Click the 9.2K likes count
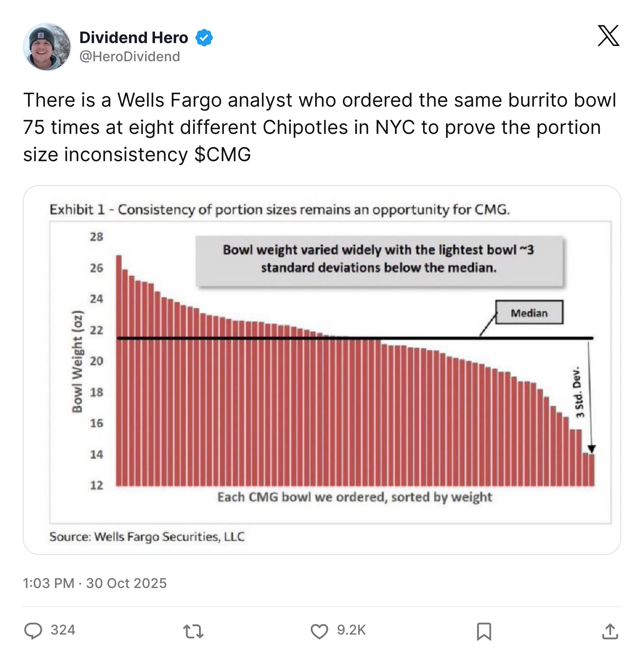This screenshot has width=644, height=664. coord(351,630)
